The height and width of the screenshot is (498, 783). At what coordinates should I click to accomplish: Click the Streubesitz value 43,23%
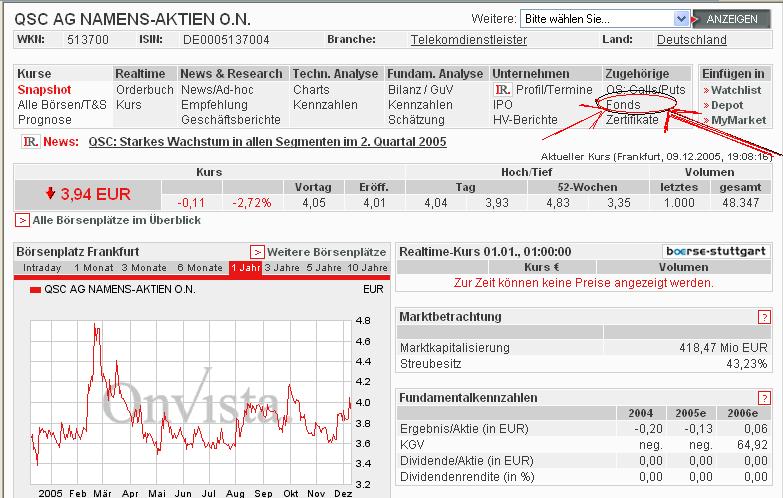point(747,364)
